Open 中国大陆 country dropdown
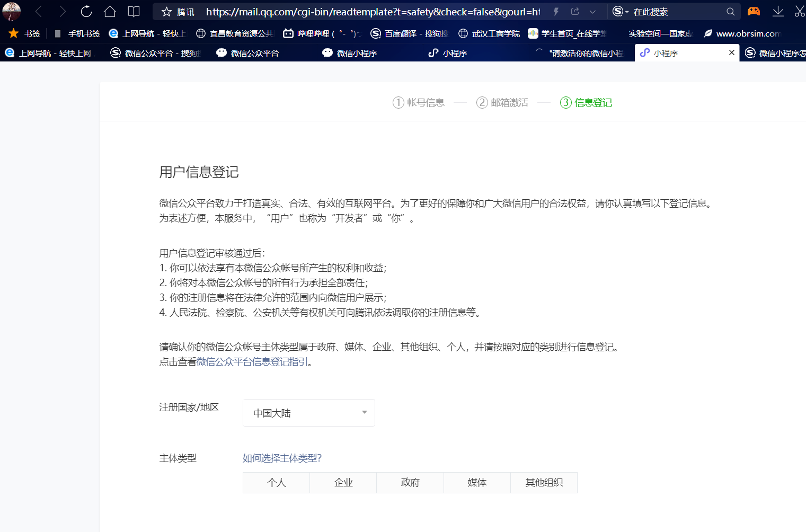The height and width of the screenshot is (532, 806). (x=309, y=413)
